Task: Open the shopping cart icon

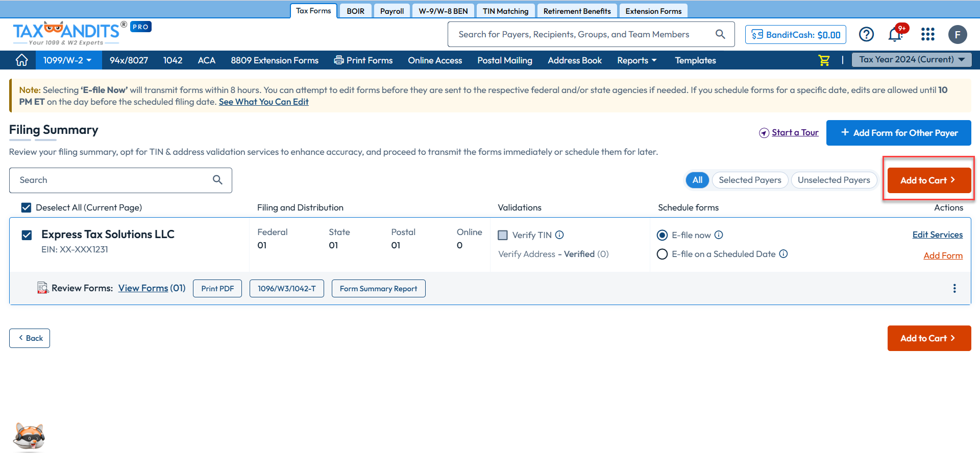Action: click(x=824, y=60)
